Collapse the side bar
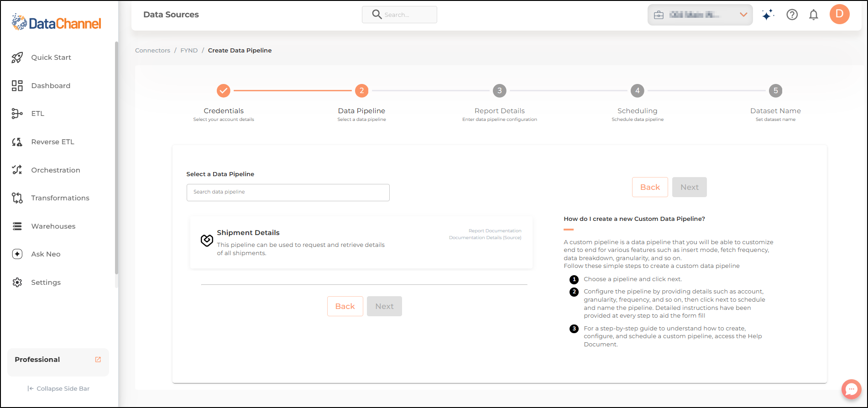Screen dimensions: 868x408 point(58,389)
